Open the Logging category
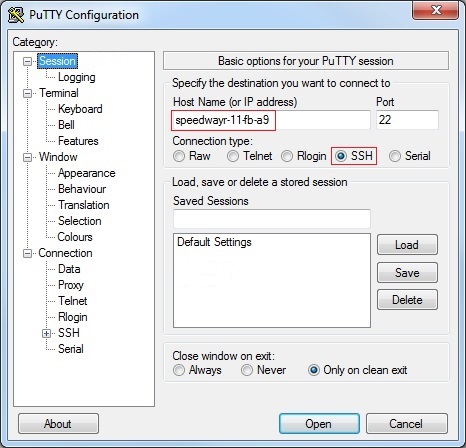The height and width of the screenshot is (448, 466). tap(77, 77)
